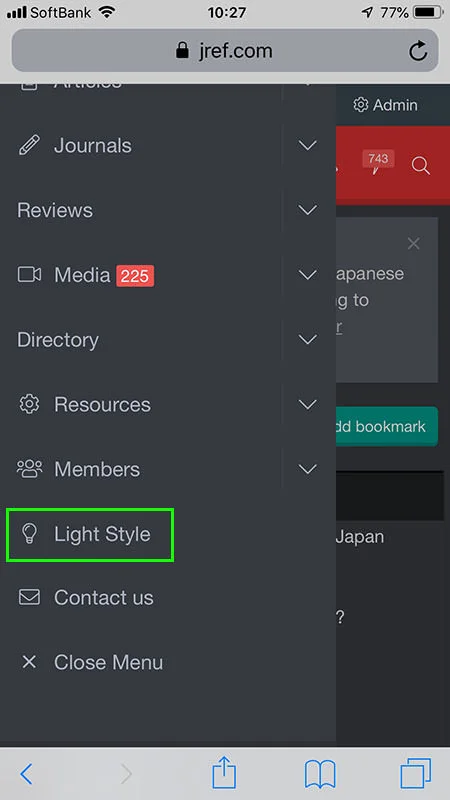Image resolution: width=450 pixels, height=800 pixels.
Task: Tap the jref.com address field
Action: (x=224, y=51)
